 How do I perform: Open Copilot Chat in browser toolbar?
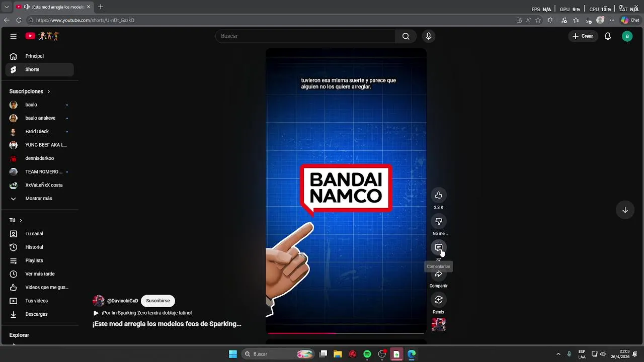pyautogui.click(x=630, y=20)
